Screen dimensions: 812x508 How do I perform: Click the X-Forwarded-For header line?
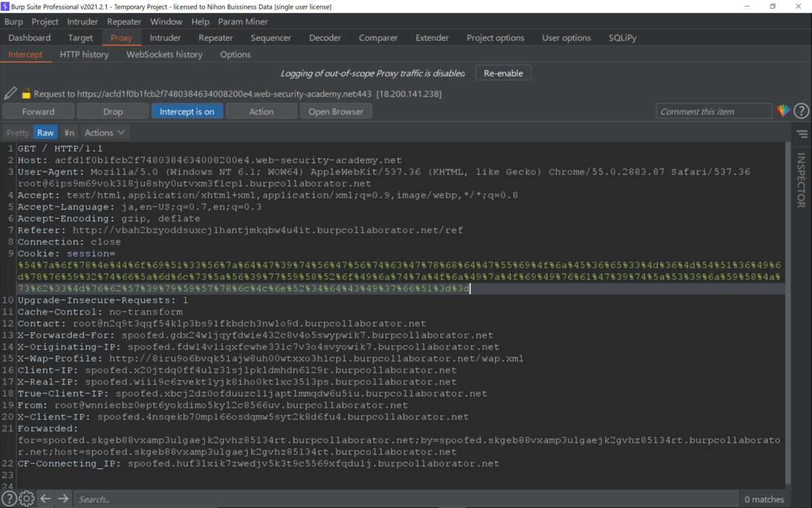point(255,335)
